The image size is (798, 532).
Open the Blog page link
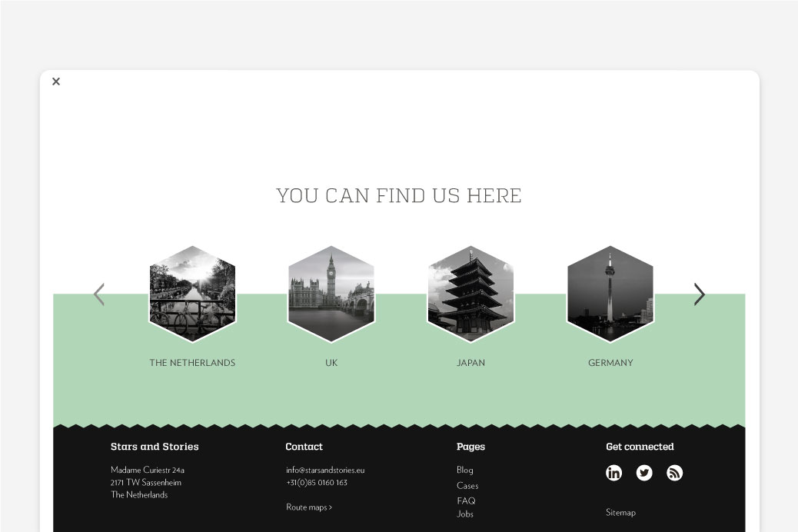tap(465, 470)
